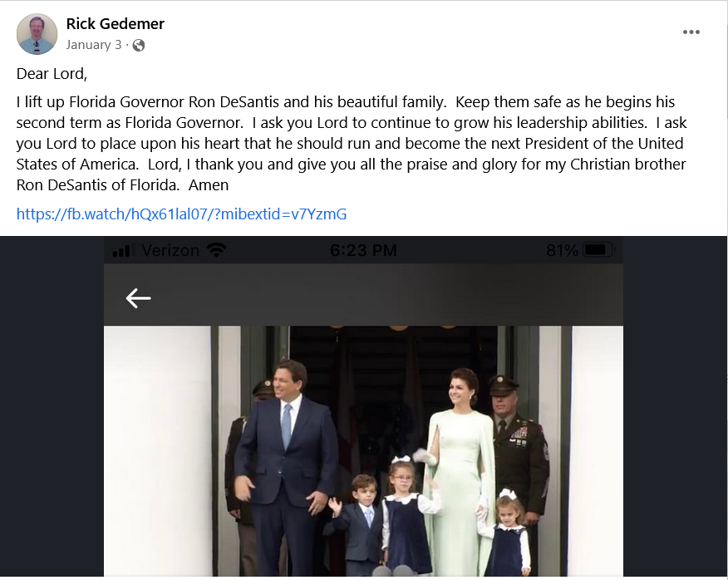Open the January 3 post timestamp
This screenshot has height=580, width=728.
95,45
